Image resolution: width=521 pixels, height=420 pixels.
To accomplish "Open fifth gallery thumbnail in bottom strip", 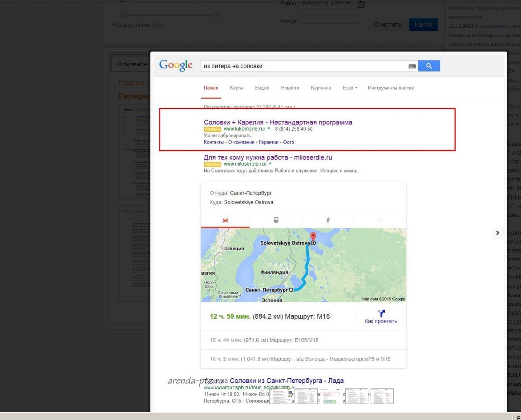I will click(382, 396).
